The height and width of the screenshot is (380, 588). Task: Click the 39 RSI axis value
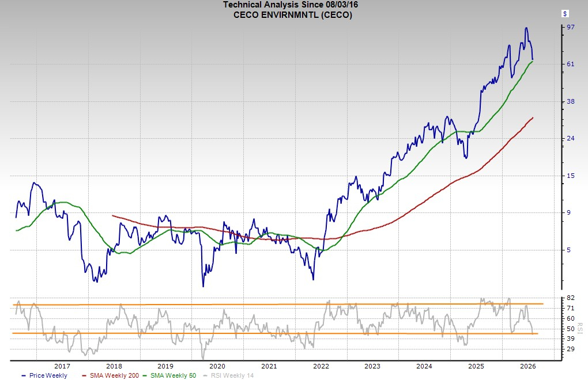570,339
